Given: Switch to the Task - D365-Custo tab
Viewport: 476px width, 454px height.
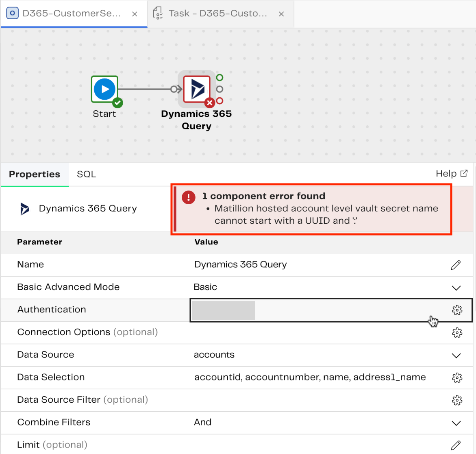Looking at the screenshot, I should point(221,13).
